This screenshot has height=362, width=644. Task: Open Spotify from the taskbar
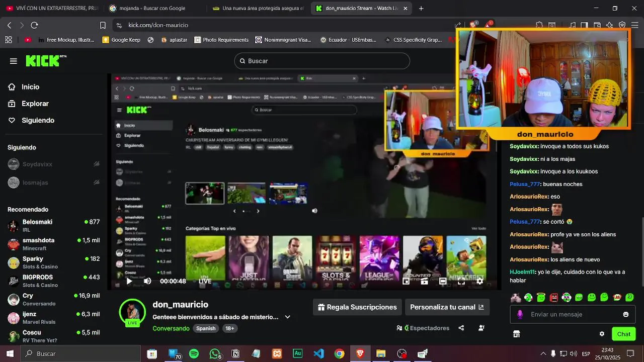click(x=194, y=354)
